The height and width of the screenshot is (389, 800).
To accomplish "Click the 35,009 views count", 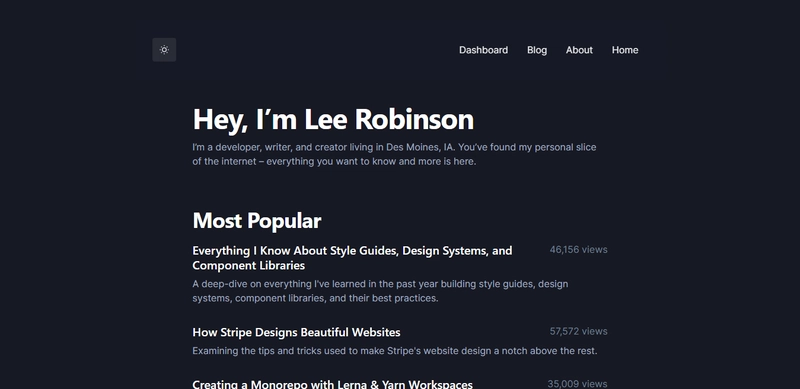I will coord(578,384).
